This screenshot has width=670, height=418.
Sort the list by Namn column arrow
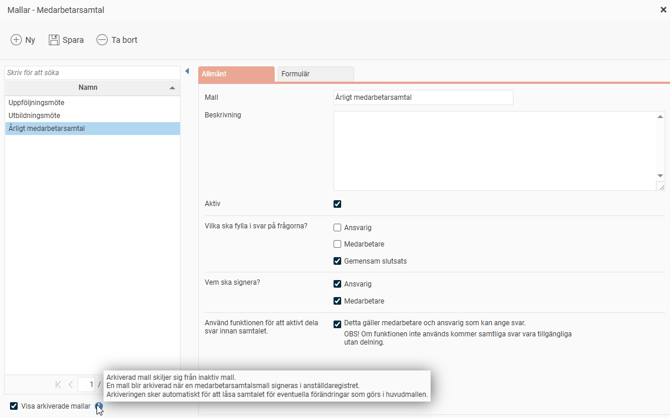click(172, 88)
